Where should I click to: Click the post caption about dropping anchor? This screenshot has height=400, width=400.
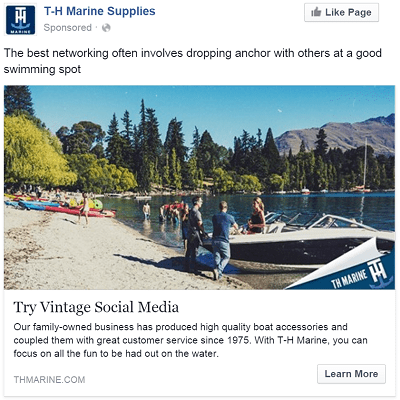point(193,61)
